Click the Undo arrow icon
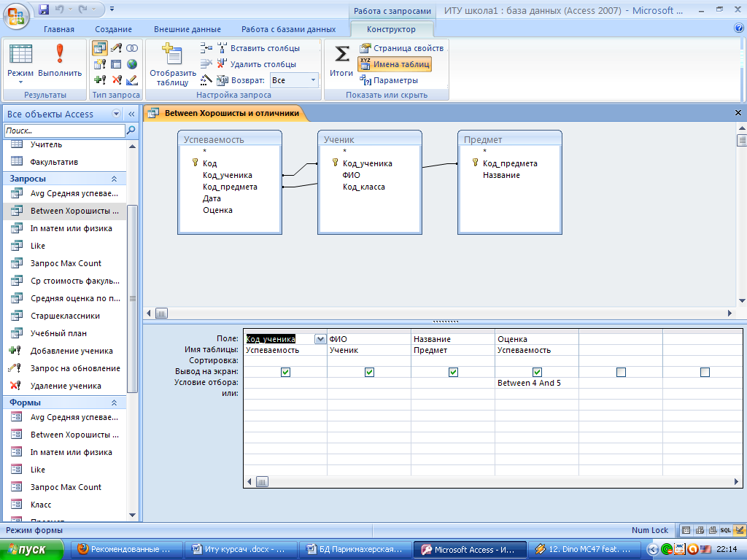Image resolution: width=747 pixels, height=560 pixels. [x=60, y=9]
